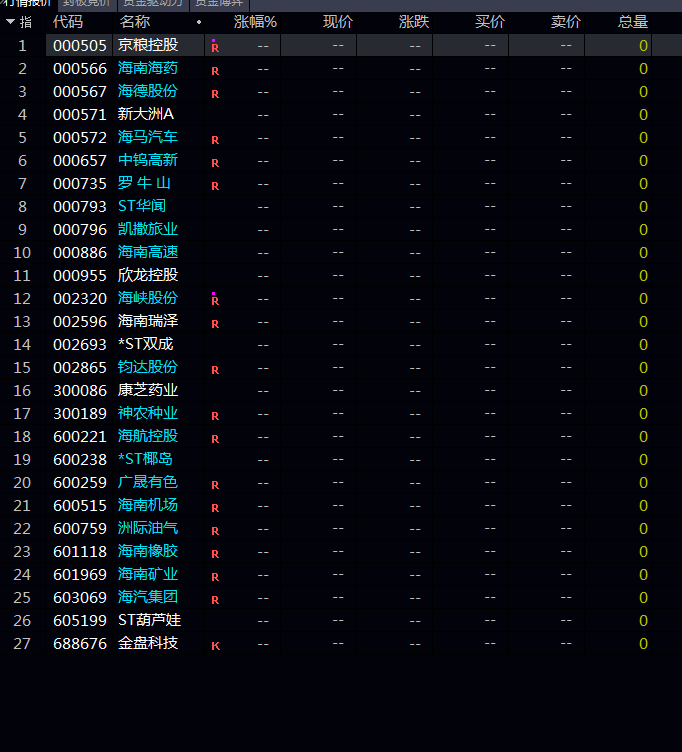
Task: Select stock name 康芝药业
Action: click(148, 390)
